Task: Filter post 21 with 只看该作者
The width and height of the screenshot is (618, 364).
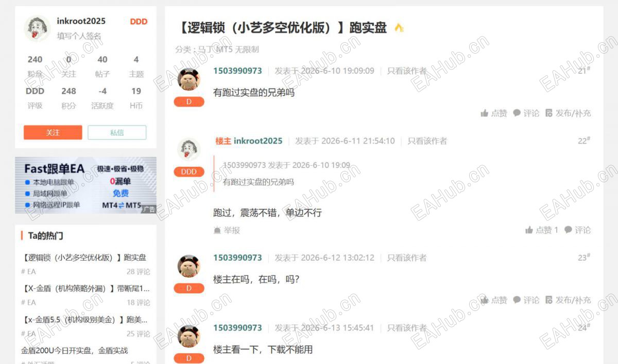Action: [x=407, y=71]
